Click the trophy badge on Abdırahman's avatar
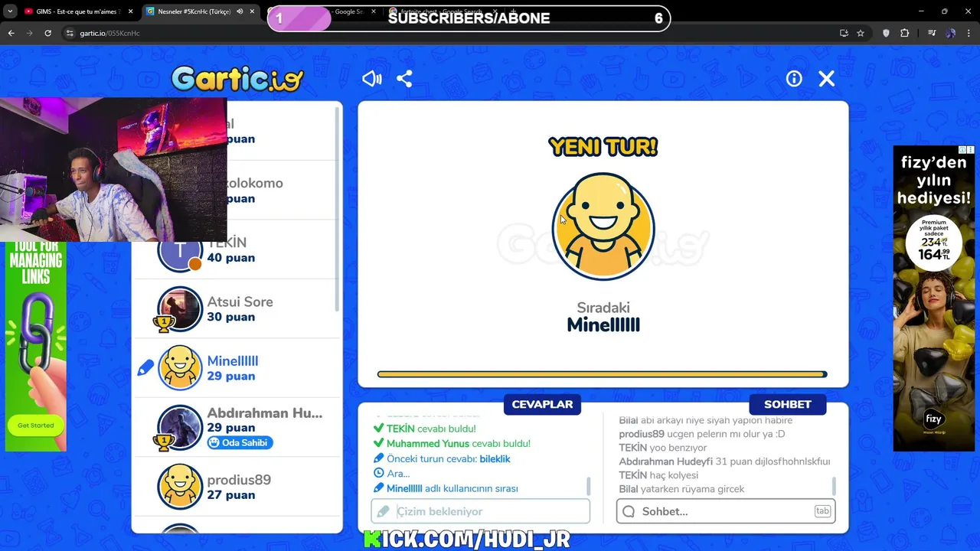The width and height of the screenshot is (980, 551). [x=163, y=442]
